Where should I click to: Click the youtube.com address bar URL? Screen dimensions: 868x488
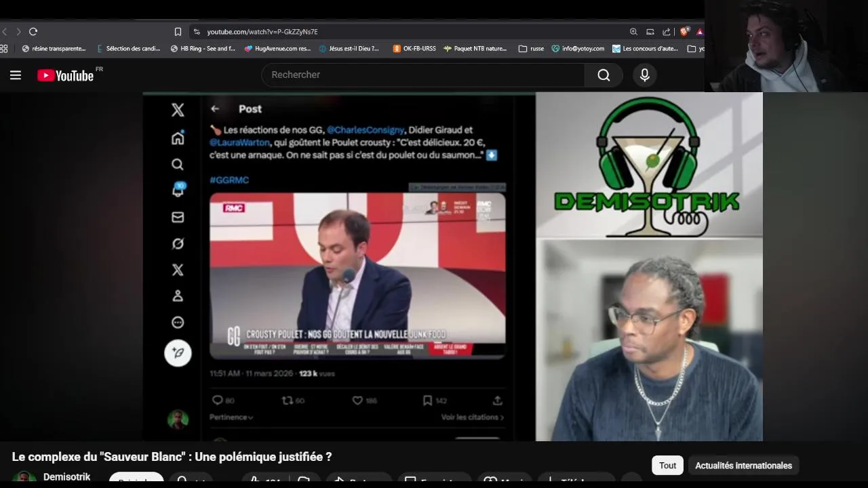pyautogui.click(x=262, y=32)
